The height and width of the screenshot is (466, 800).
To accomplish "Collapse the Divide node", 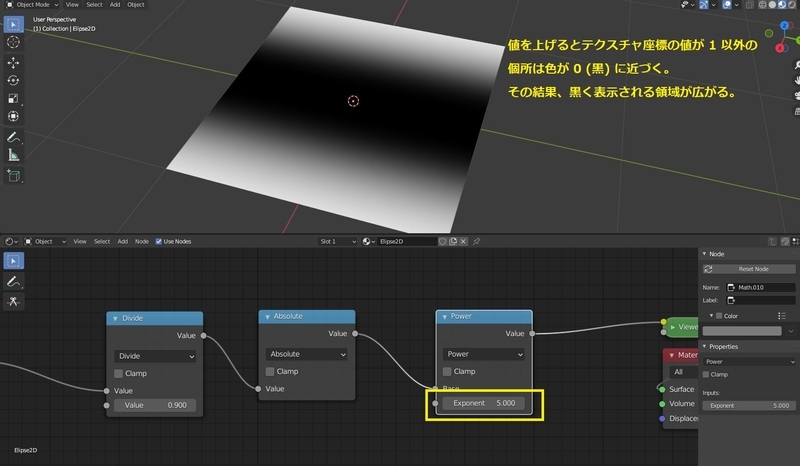I will point(115,318).
